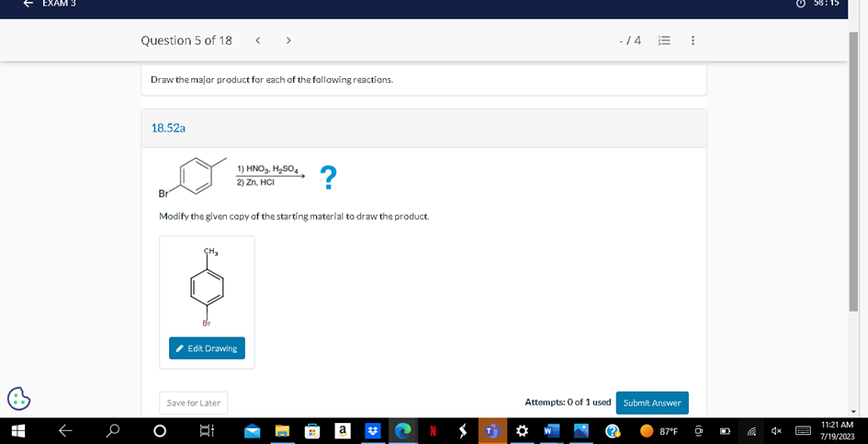Open Wi-Fi network tray icon
This screenshot has width=868, height=444.
[x=751, y=431]
